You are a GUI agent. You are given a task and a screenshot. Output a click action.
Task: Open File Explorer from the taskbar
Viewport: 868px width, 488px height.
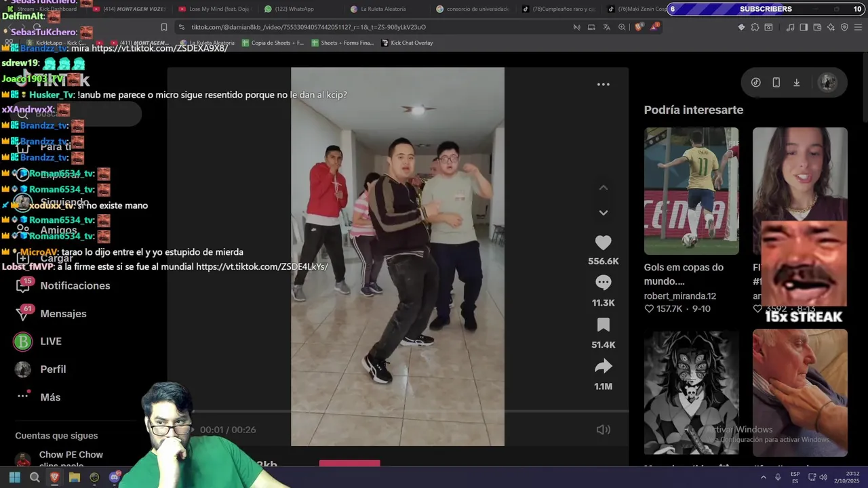[75, 477]
